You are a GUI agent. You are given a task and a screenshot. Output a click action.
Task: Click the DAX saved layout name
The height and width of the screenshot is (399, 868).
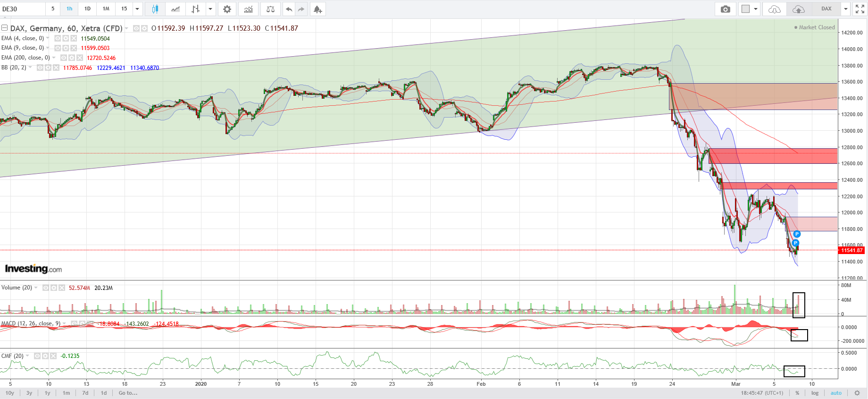[826, 9]
